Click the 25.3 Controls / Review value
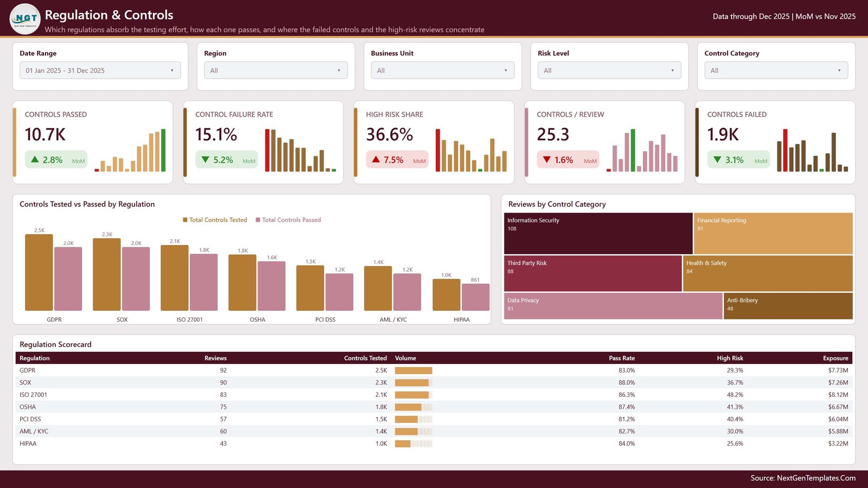This screenshot has height=488, width=868. pos(553,134)
